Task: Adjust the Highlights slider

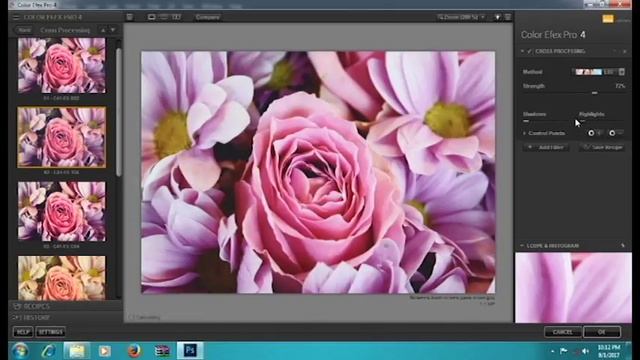Action: (x=602, y=121)
